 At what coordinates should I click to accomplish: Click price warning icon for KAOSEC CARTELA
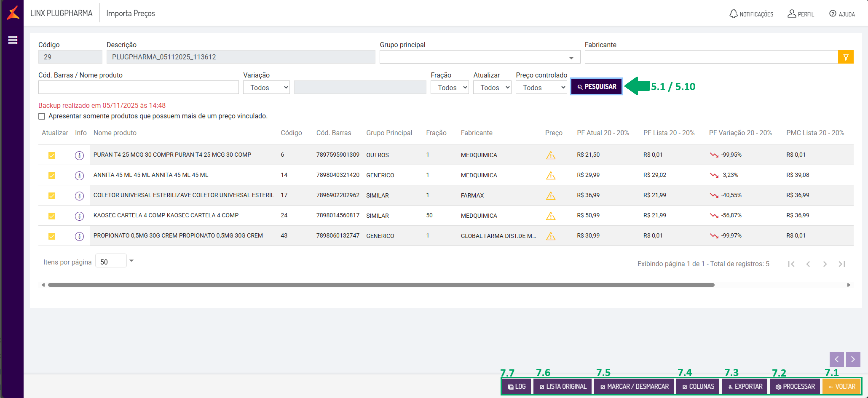coord(551,216)
